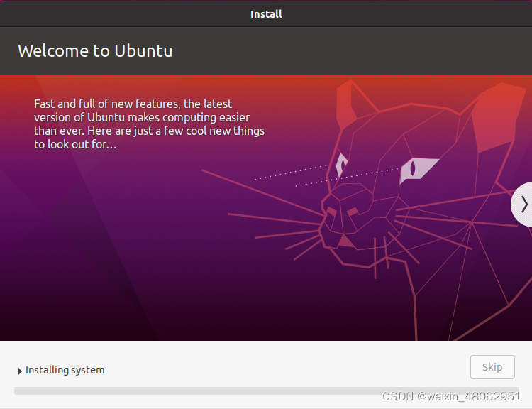532x409 pixels.
Task: Click the Installing system label
Action: pyautogui.click(x=65, y=370)
